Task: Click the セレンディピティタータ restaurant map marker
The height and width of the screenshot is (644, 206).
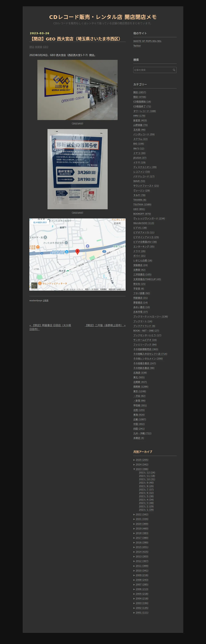Action: tap(40, 283)
